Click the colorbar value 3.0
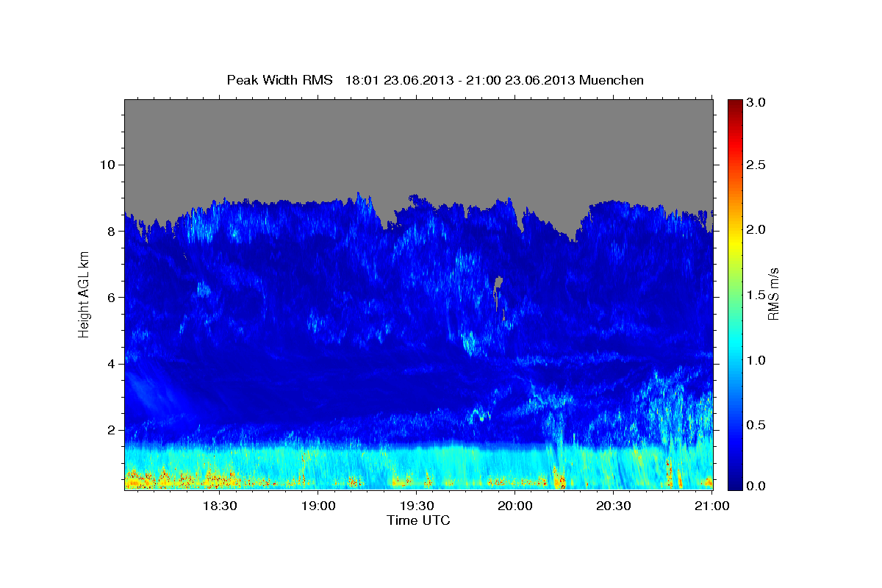The height and width of the screenshot is (588, 882). pos(756,102)
